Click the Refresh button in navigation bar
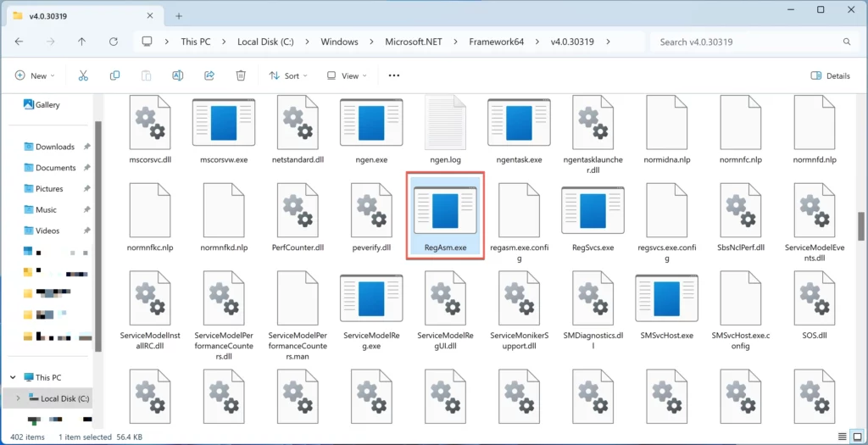868x445 pixels. [x=113, y=42]
